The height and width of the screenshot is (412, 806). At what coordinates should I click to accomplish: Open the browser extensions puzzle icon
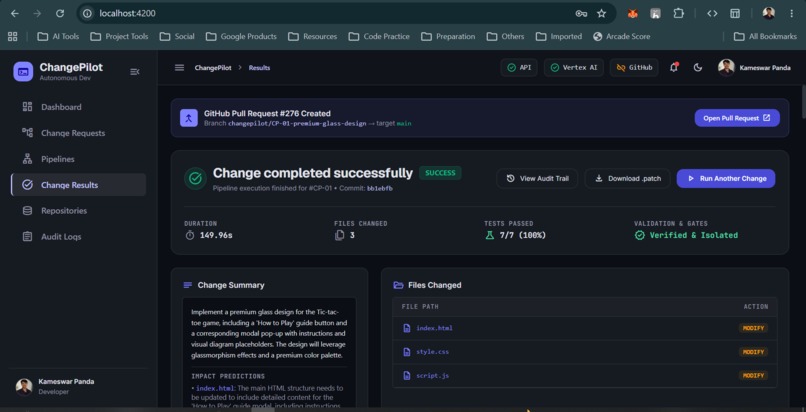tap(679, 13)
